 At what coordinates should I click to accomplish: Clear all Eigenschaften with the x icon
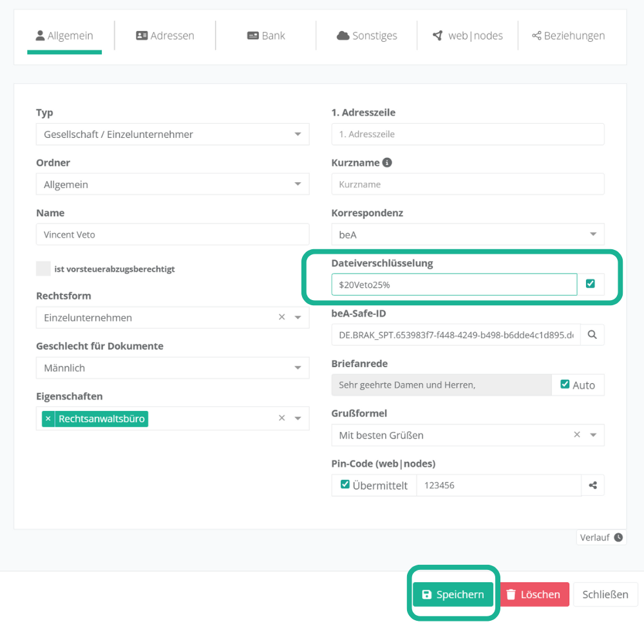point(281,419)
